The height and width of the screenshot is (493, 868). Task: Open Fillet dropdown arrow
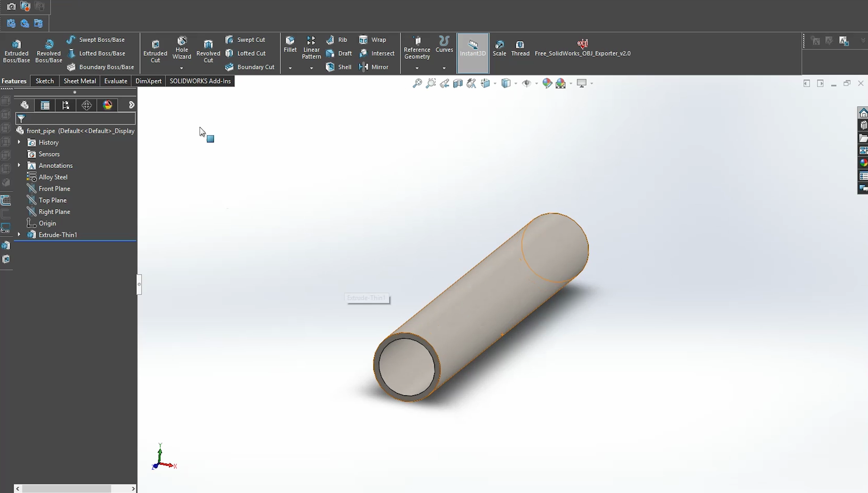(x=290, y=68)
